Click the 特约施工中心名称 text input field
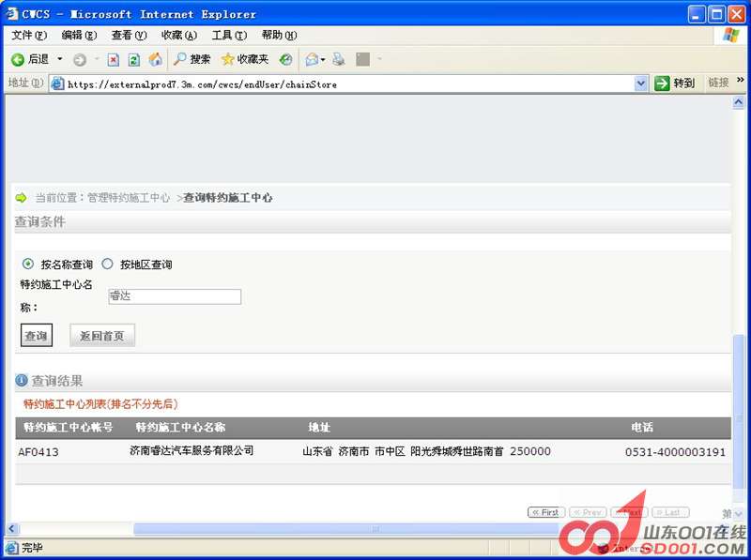This screenshot has height=560, width=751. tap(175, 296)
